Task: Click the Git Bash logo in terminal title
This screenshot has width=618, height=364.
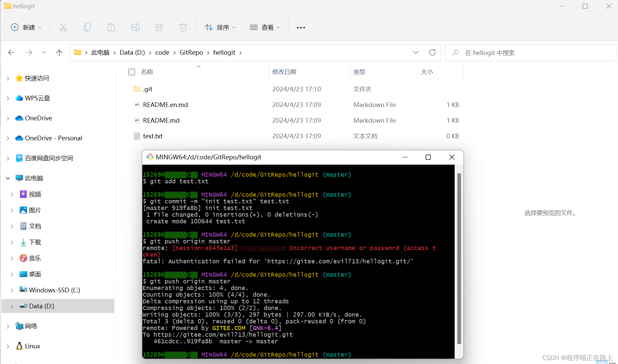Action: [x=150, y=157]
